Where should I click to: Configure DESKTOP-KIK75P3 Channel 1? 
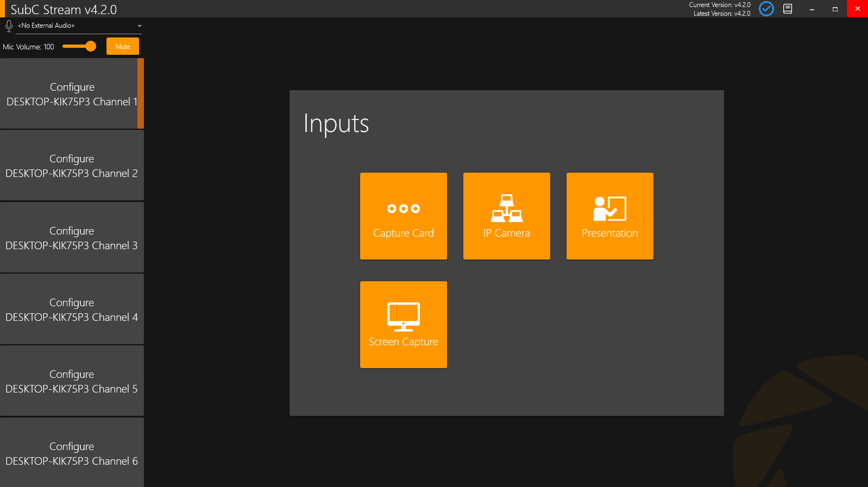72,94
